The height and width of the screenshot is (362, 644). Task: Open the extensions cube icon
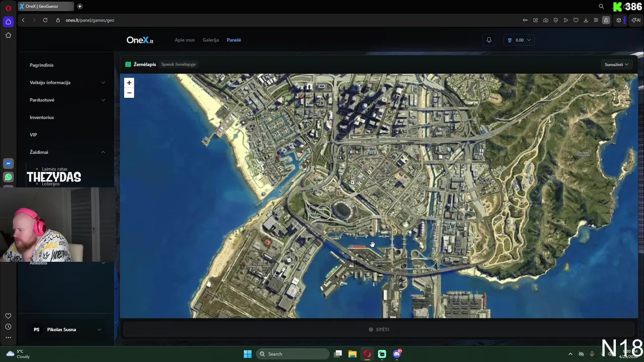point(619,20)
